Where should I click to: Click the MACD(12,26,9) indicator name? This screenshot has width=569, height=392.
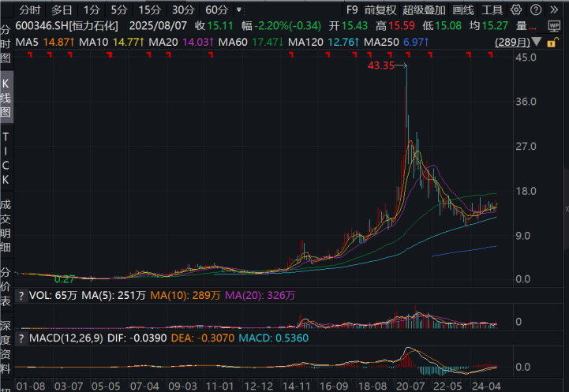tap(66, 338)
